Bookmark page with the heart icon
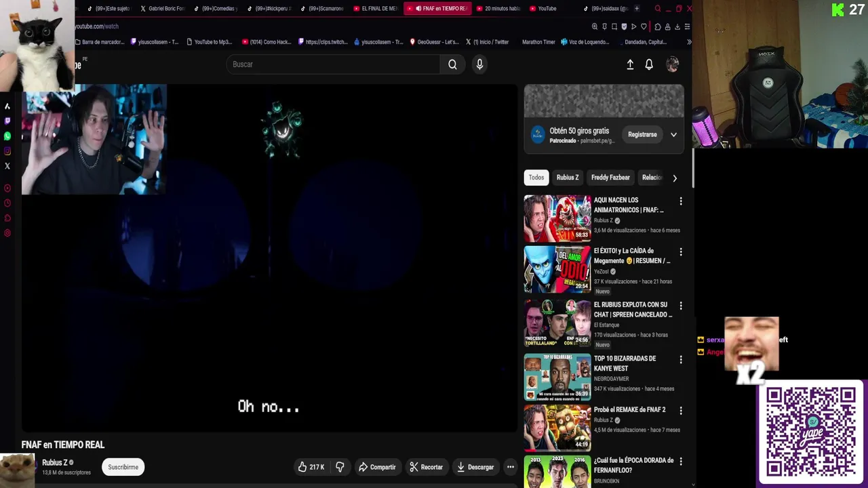868x488 pixels. coord(644,26)
